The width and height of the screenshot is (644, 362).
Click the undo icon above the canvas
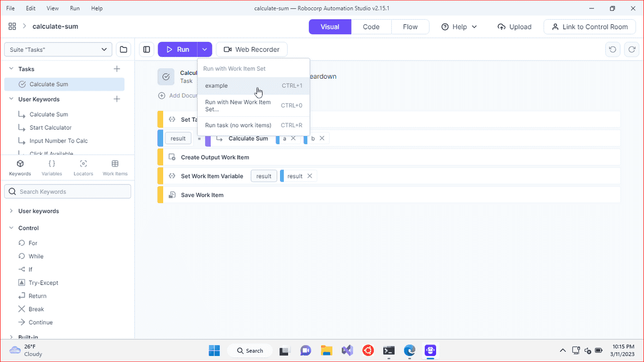612,49
